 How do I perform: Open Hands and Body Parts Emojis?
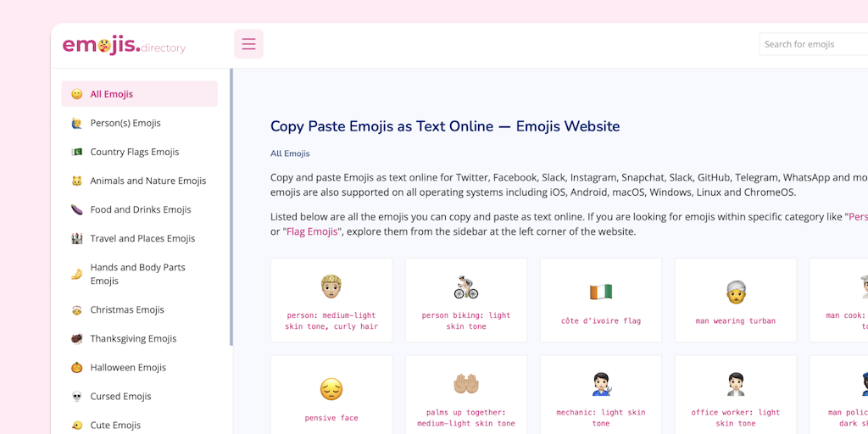point(140,274)
